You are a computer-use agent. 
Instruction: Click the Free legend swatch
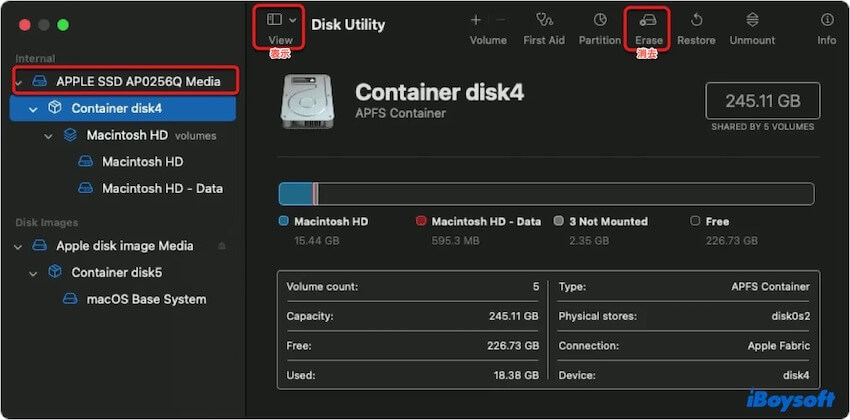tap(695, 221)
